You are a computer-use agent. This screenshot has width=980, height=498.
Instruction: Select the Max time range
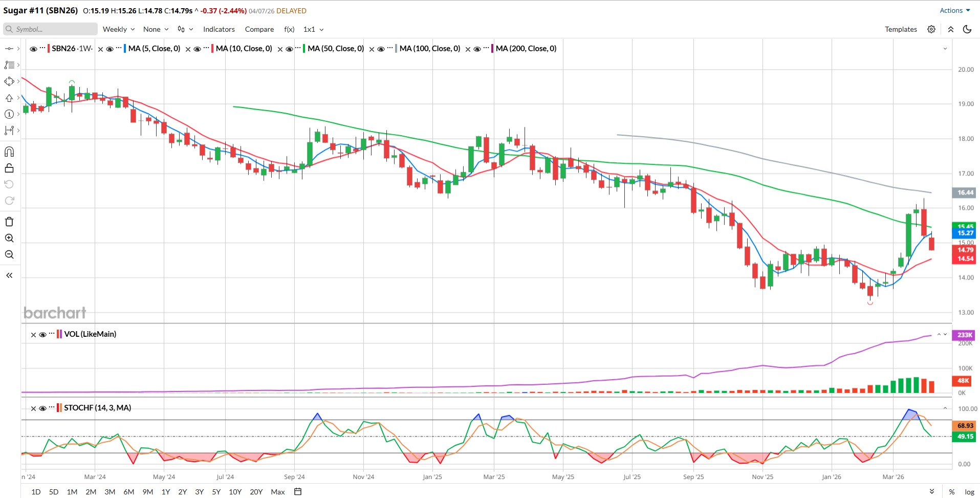[277, 491]
